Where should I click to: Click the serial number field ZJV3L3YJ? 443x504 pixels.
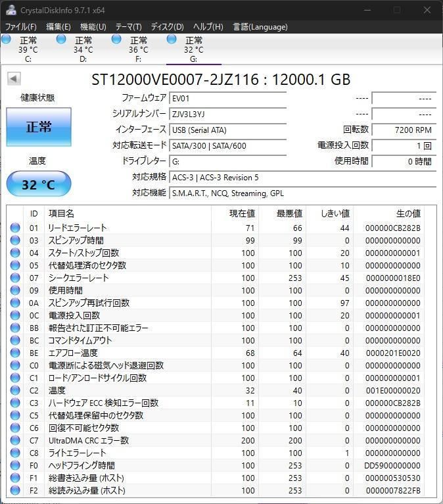tap(227, 114)
